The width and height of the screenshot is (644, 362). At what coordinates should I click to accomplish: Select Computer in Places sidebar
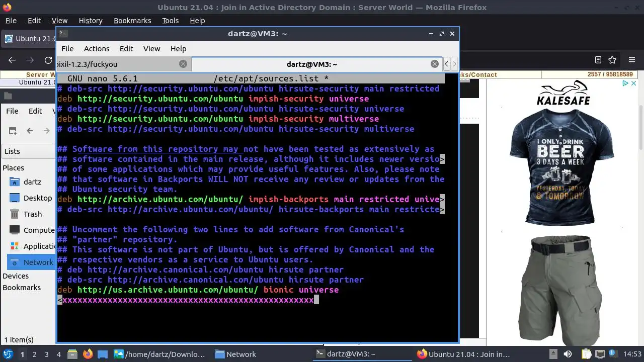click(x=31, y=230)
